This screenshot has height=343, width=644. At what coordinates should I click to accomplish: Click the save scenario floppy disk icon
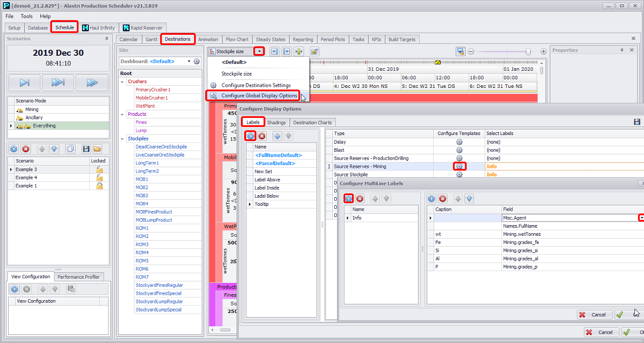pyautogui.click(x=85, y=148)
